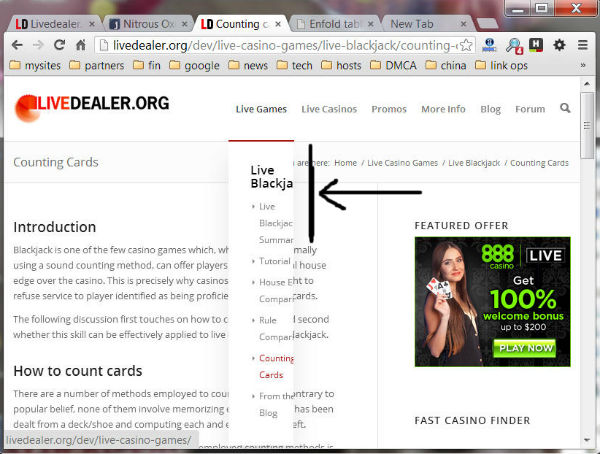Viewport: 600px width, 454px height.
Task: Open the black H extension icon
Action: point(536,45)
